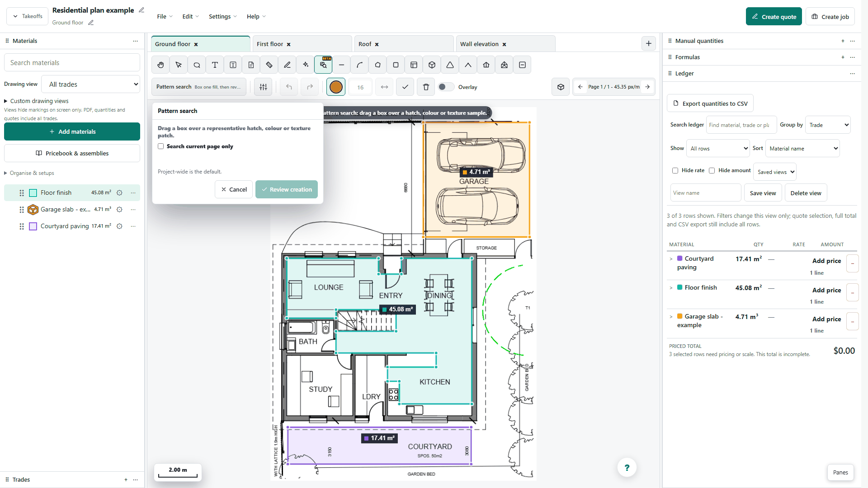This screenshot has width=868, height=488.
Task: Select the arc line tool
Action: (x=359, y=65)
